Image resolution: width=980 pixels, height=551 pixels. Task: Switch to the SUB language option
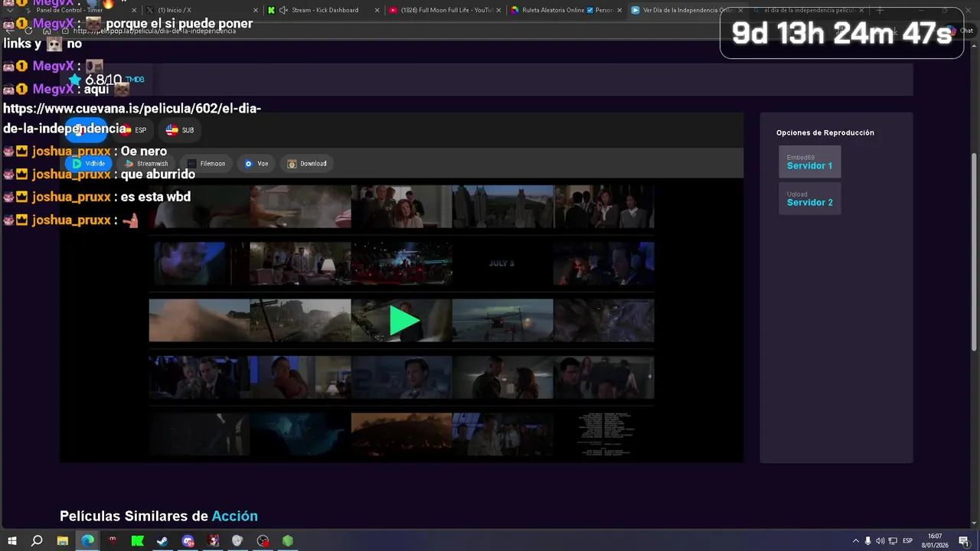coord(180,130)
